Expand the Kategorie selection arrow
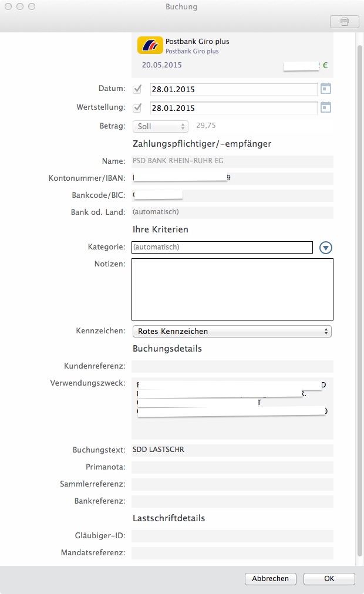364x594 pixels. [326, 247]
